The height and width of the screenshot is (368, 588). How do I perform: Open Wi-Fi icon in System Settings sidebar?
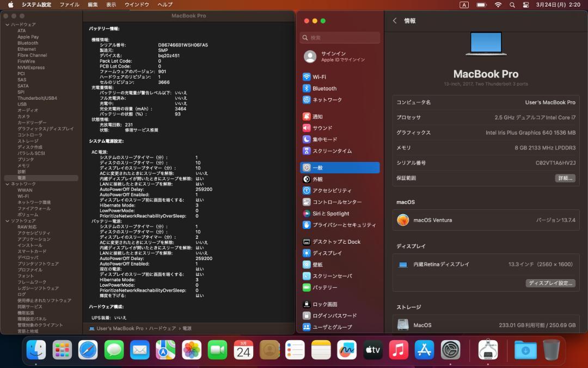point(307,77)
